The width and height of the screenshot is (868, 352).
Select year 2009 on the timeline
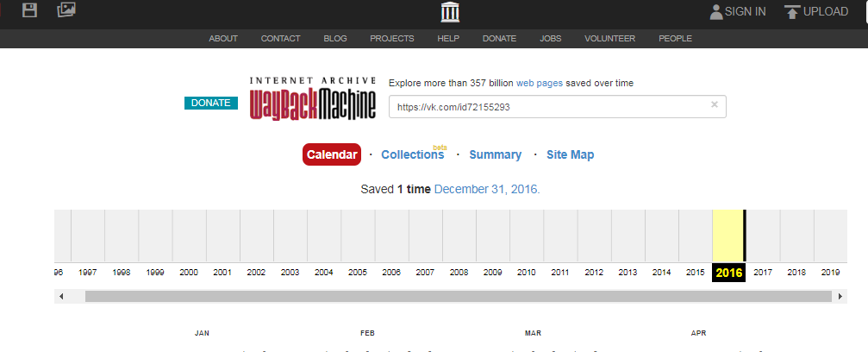point(493,272)
